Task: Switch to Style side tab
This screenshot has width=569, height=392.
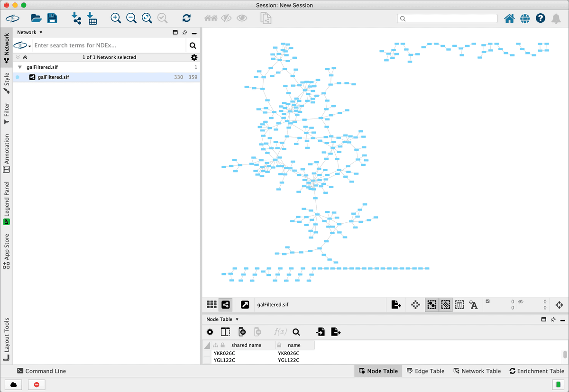Action: click(6, 82)
